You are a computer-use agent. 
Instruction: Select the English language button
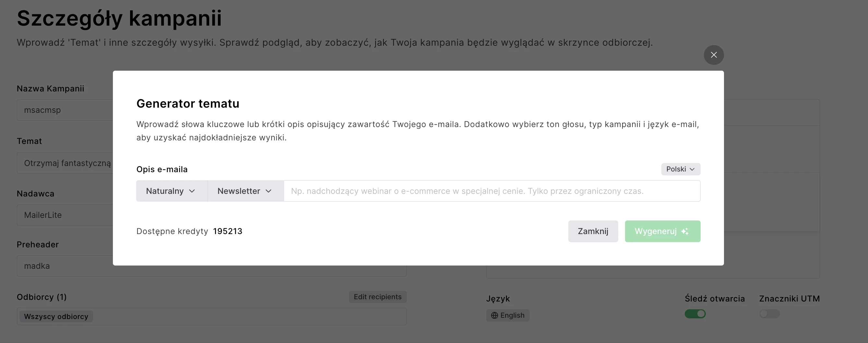(x=507, y=315)
